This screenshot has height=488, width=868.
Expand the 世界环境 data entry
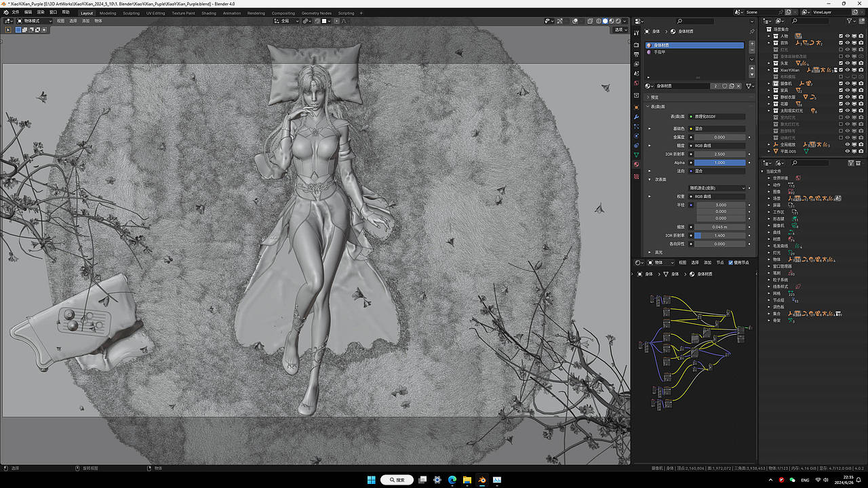(769, 178)
